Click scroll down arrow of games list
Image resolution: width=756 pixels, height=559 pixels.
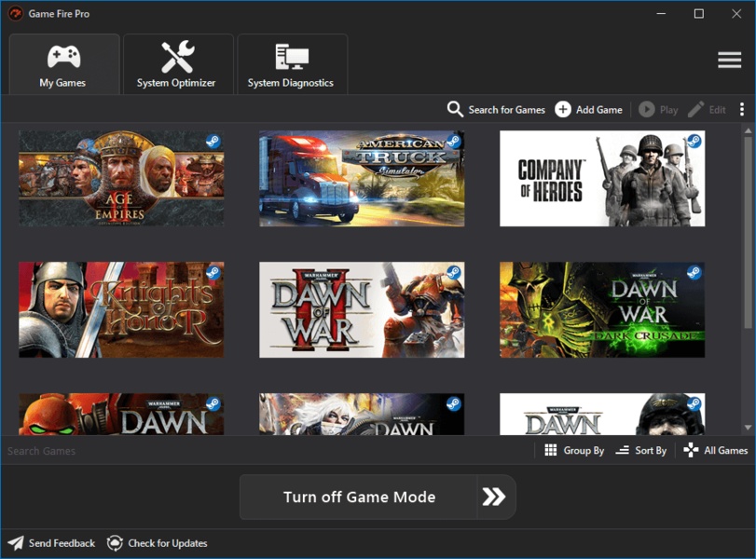[x=748, y=428]
